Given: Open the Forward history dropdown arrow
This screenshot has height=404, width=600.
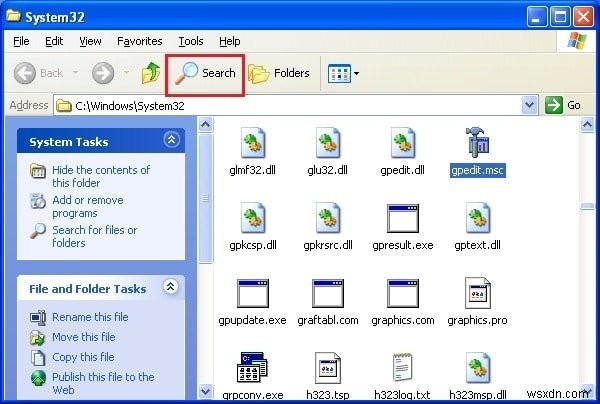Looking at the screenshot, I should [126, 73].
